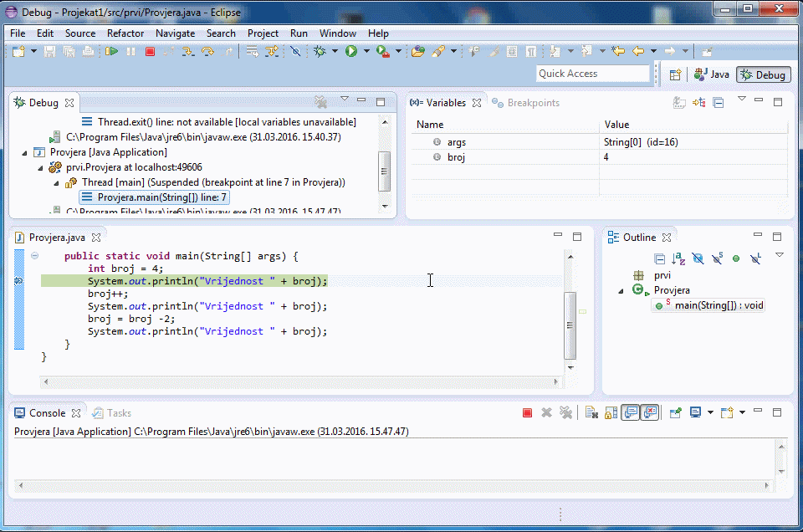Select the Provjera.main(String[]) line: 7 stack frame
803x532 pixels.
161,197
